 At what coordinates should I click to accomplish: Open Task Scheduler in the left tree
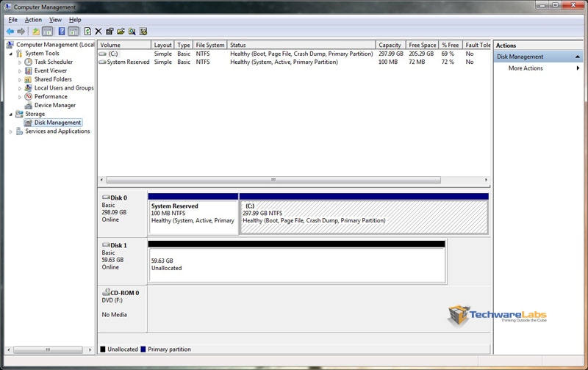click(x=53, y=62)
